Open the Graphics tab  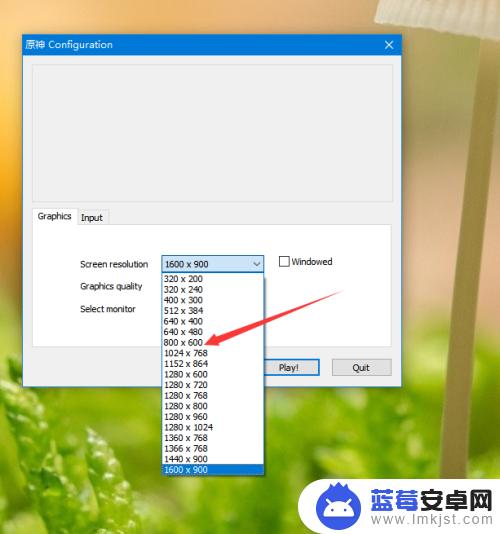coord(54,216)
